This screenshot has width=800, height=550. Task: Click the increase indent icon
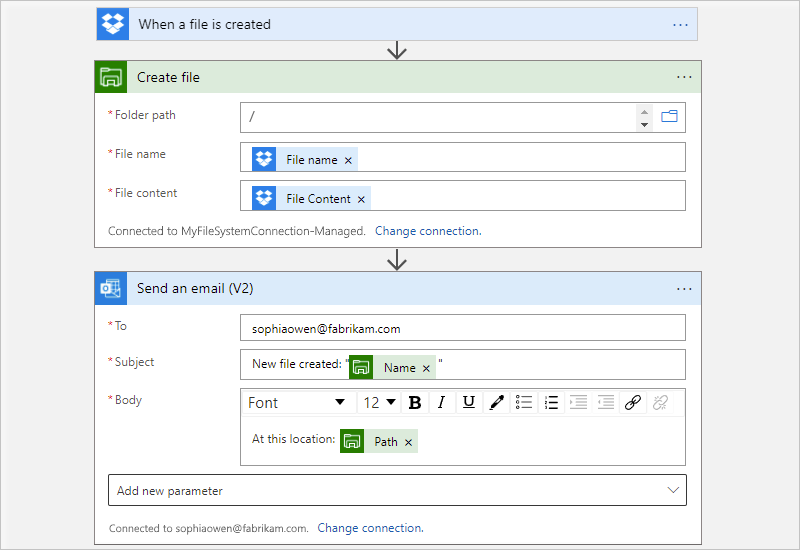[x=605, y=403]
